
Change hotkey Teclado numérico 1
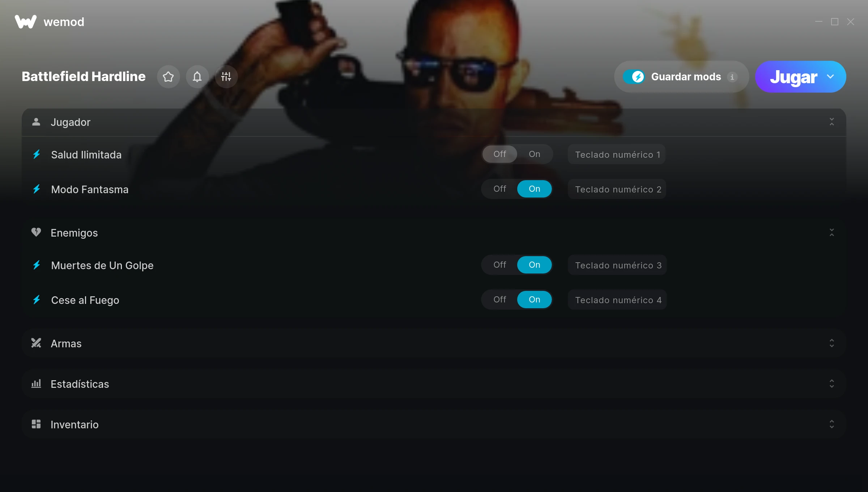pyautogui.click(x=617, y=154)
